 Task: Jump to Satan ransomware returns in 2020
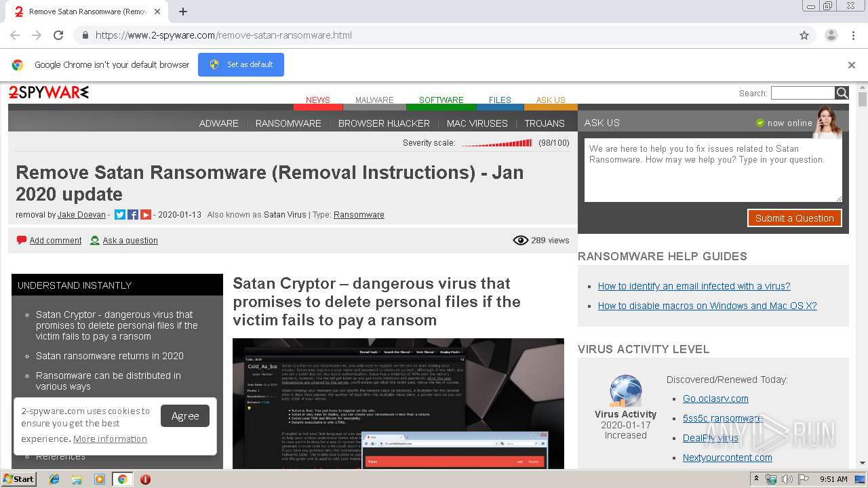pyautogui.click(x=110, y=356)
